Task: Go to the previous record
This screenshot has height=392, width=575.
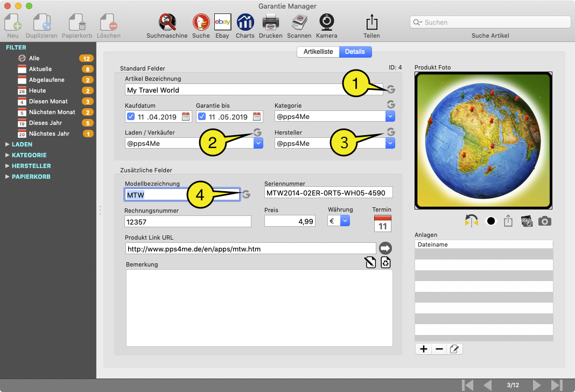Action: click(x=487, y=385)
